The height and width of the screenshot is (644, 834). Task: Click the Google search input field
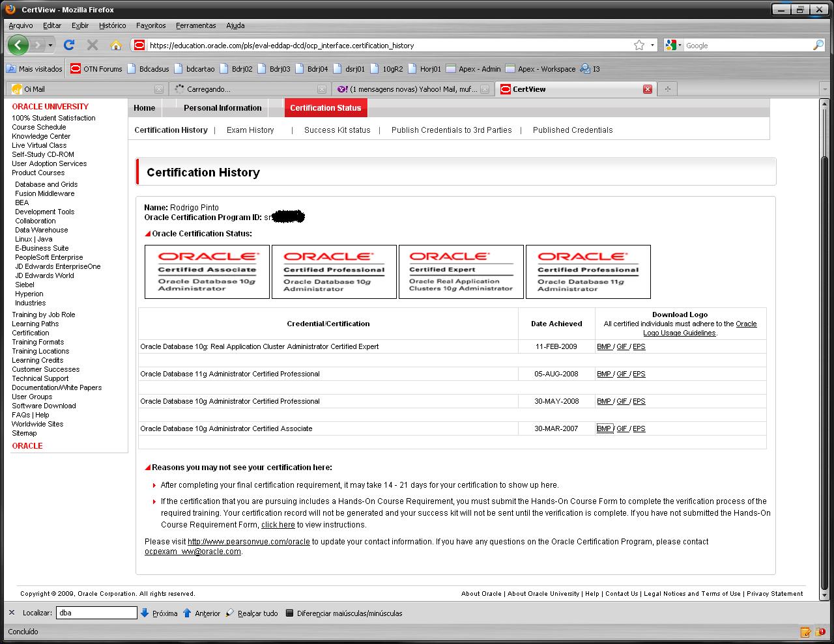click(747, 45)
